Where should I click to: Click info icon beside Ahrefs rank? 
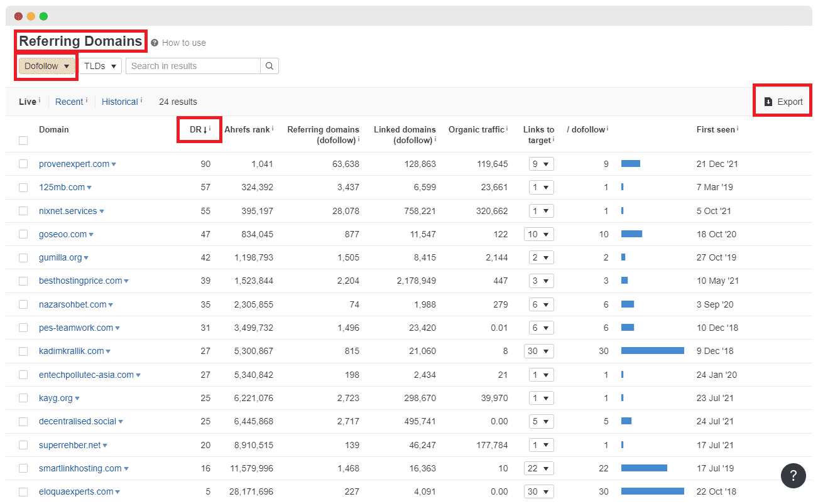[x=273, y=129]
